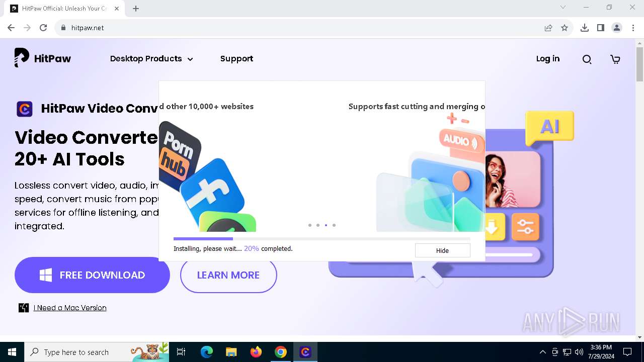Viewport: 644px width, 362px height.
Task: Open the shopping cart icon
Action: tap(615, 59)
